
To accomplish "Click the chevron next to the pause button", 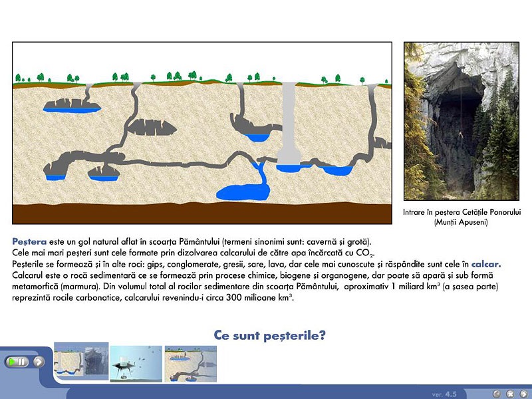I will 39,362.
